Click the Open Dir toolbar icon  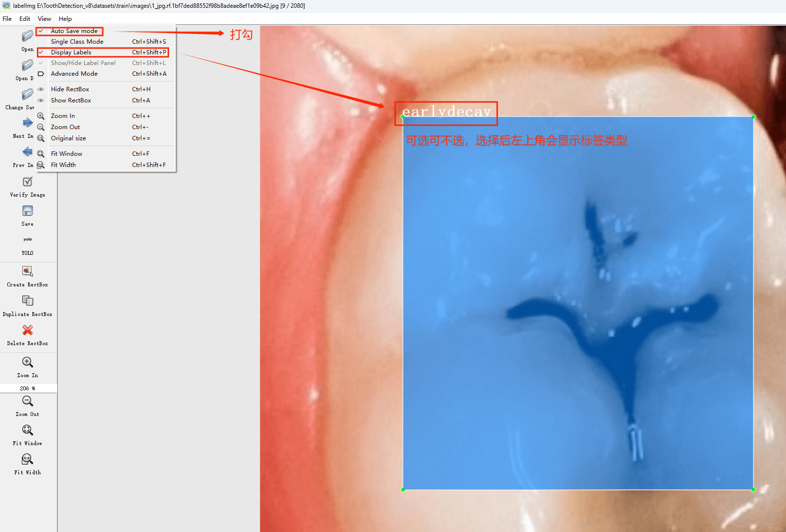[x=28, y=65]
